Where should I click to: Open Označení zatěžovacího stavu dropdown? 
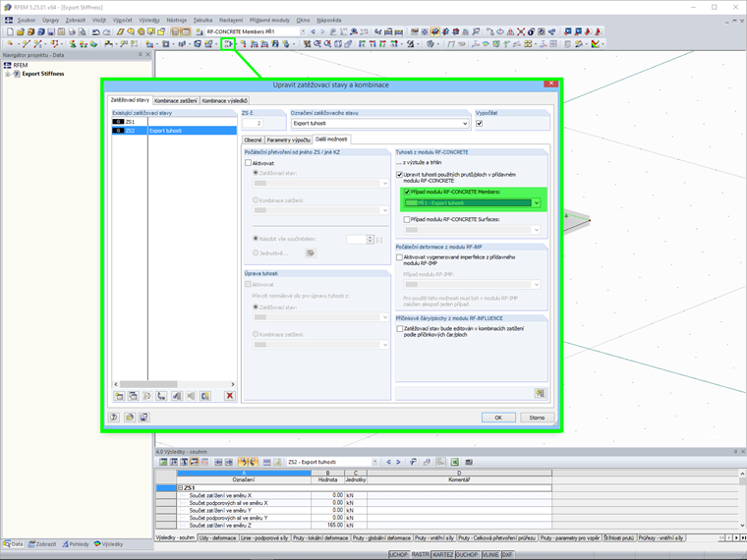465,124
